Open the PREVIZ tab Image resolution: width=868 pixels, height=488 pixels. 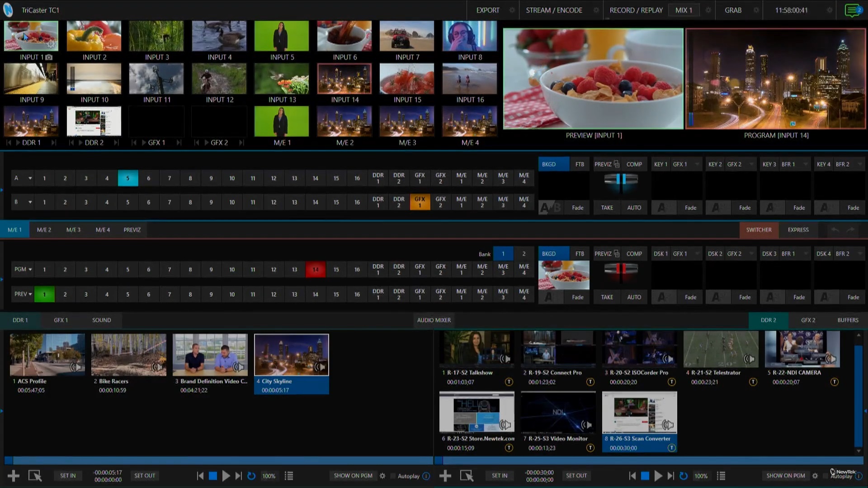132,230
